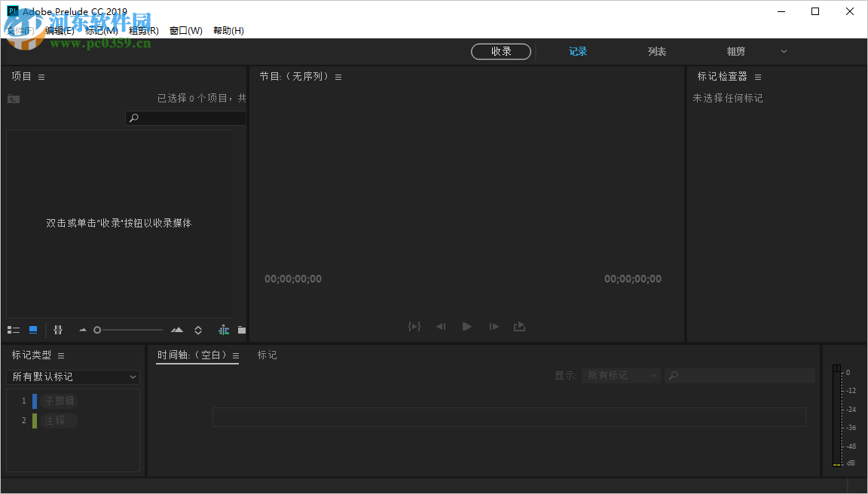Open the 所有标记 display filter dropdown
This screenshot has height=494, width=868.
click(621, 375)
